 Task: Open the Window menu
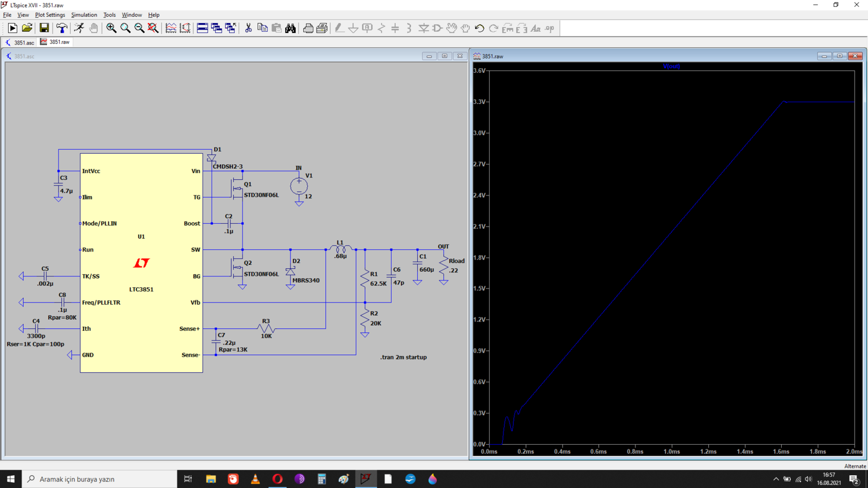tap(131, 15)
